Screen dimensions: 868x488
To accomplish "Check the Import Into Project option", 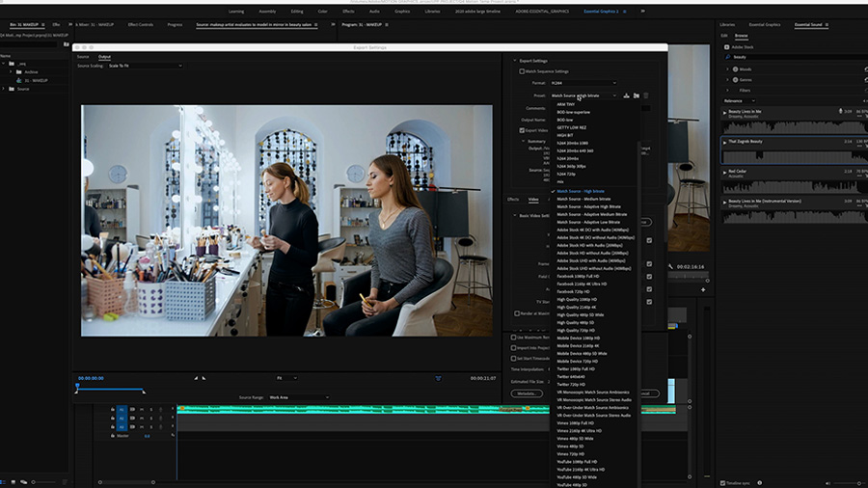I will 514,347.
